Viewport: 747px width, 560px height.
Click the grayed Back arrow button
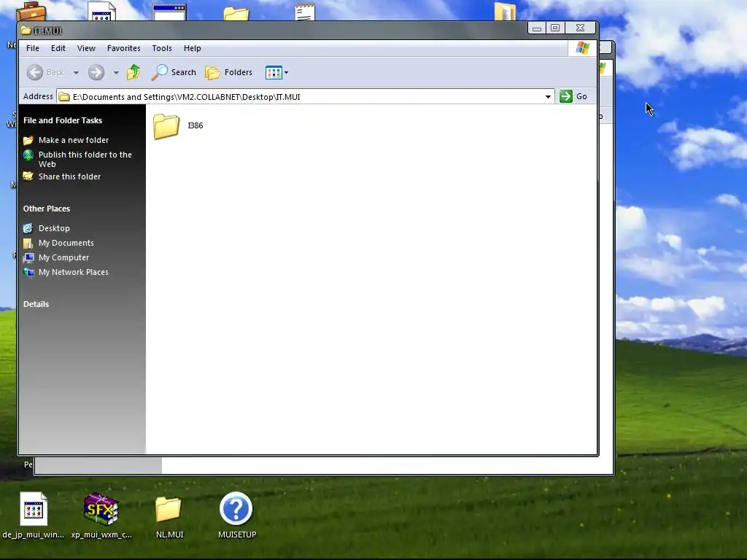(x=35, y=72)
